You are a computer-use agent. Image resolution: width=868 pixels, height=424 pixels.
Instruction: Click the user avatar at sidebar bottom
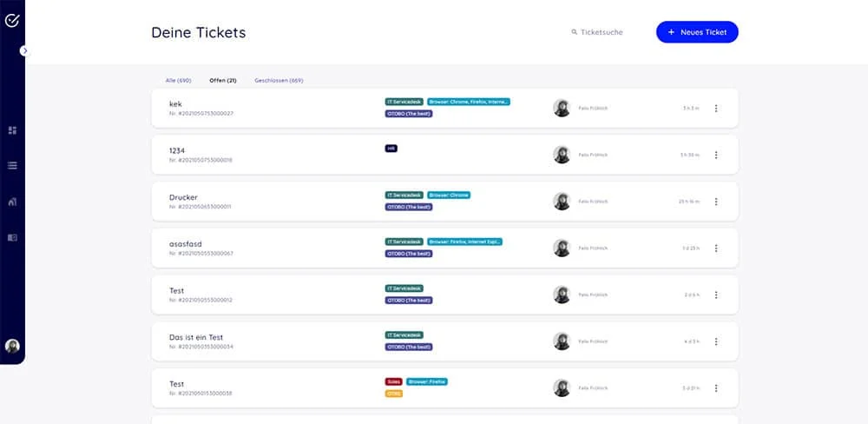12,346
